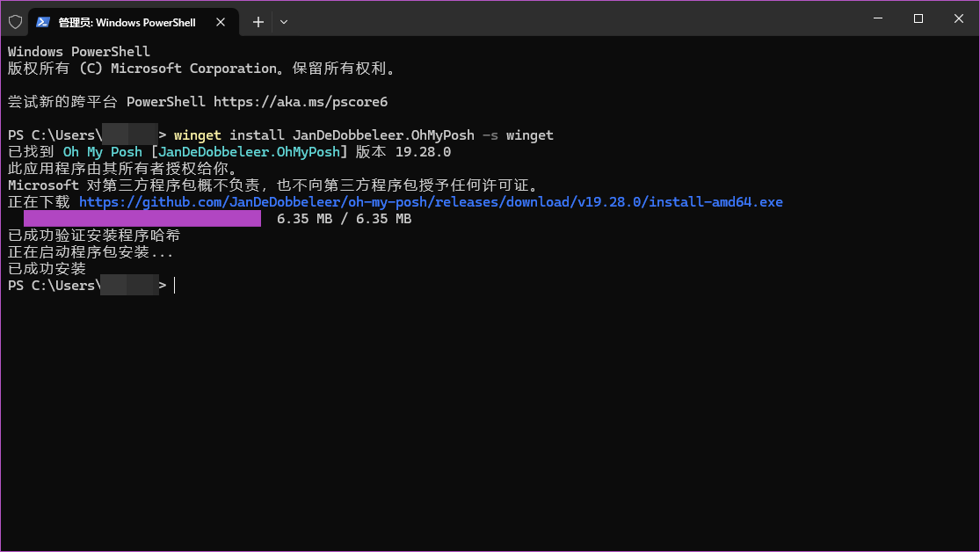
Task: Minimize the terminal window
Action: pos(878,18)
